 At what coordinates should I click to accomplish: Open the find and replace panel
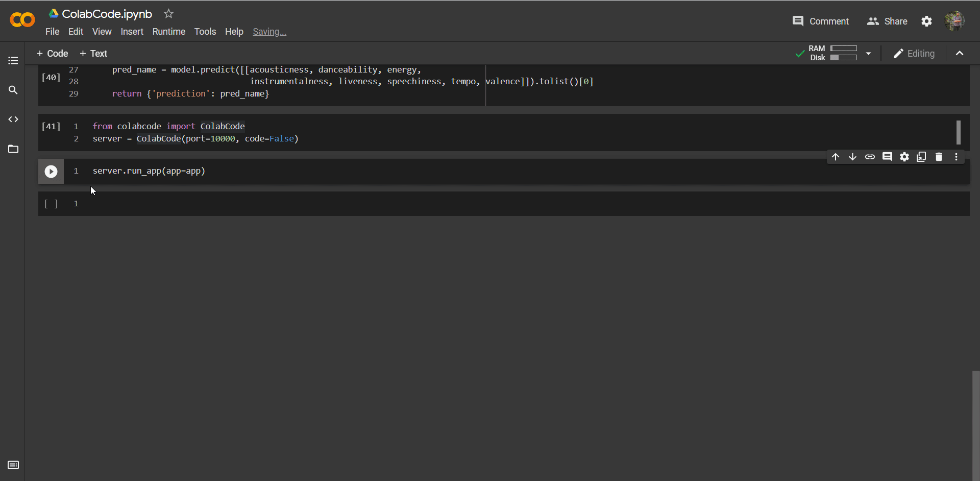point(13,90)
